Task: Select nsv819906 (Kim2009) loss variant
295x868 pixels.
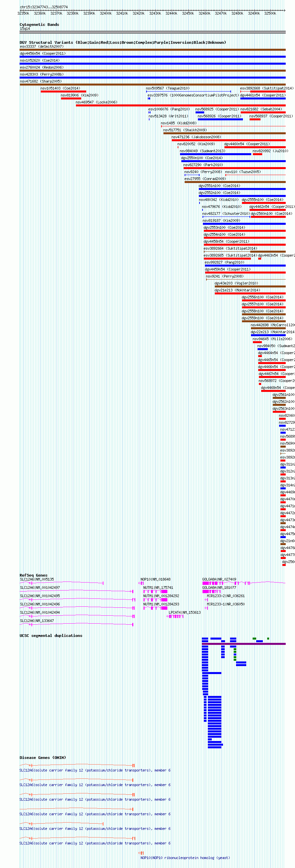Action: click(x=71, y=98)
